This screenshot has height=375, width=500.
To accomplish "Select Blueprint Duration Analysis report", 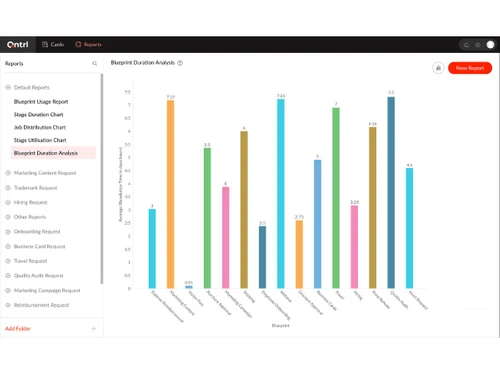I will point(53,153).
